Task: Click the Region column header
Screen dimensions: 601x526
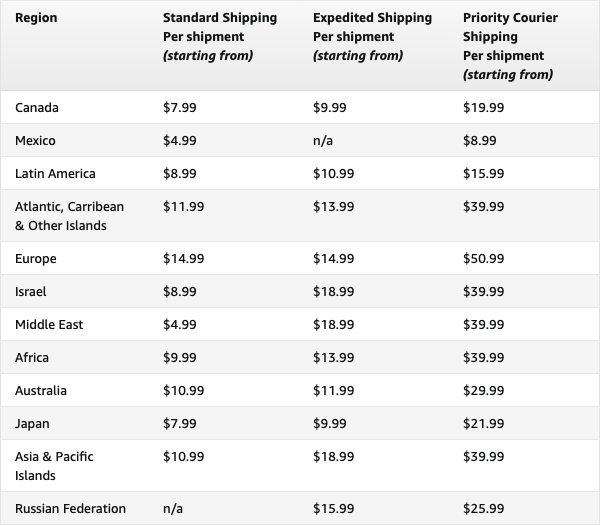Action: coord(36,18)
